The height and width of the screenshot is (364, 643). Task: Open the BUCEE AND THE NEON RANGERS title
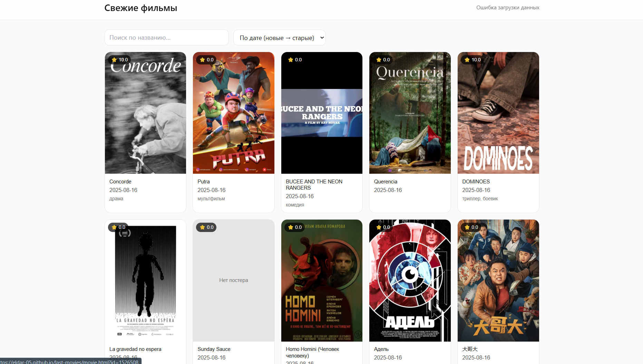(x=314, y=184)
